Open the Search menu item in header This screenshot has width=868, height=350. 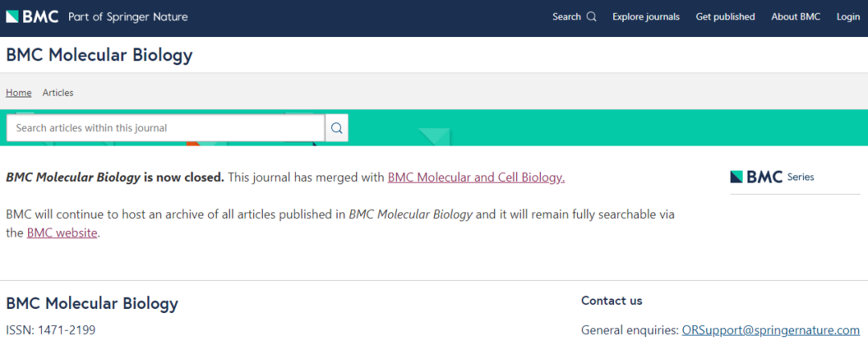pos(567,17)
